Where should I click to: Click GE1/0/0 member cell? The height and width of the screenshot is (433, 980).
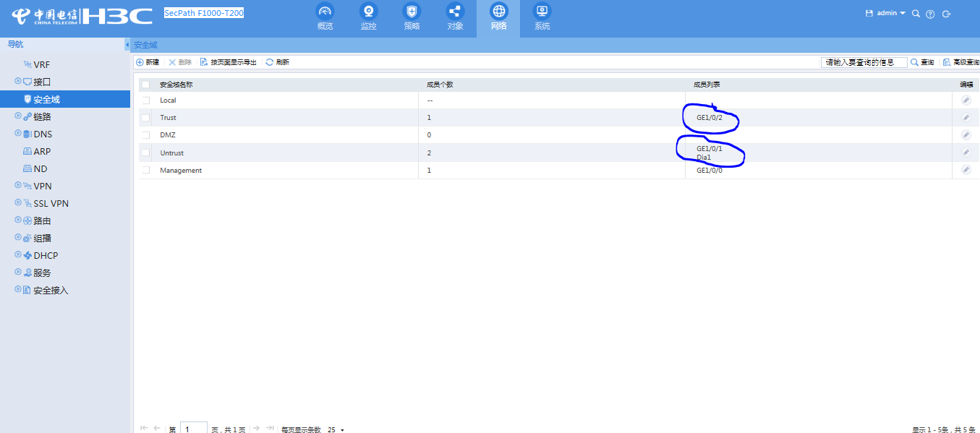710,171
